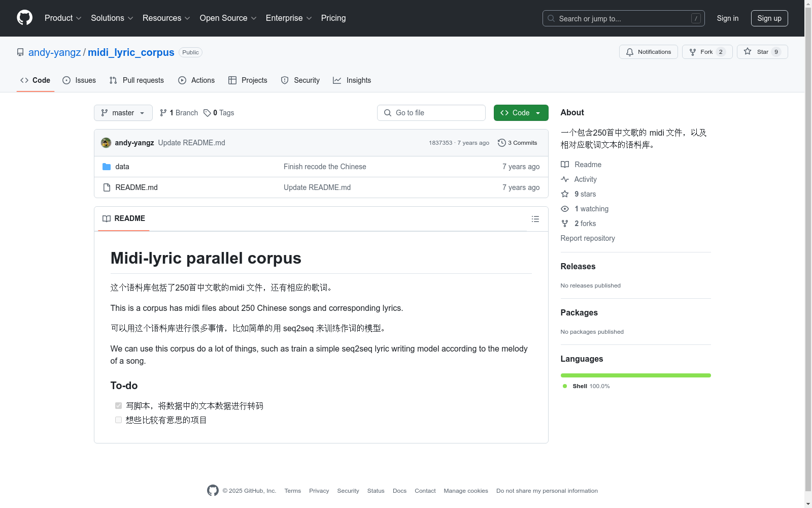Open the Pricing page
Image resolution: width=812 pixels, height=508 pixels.
[x=333, y=18]
